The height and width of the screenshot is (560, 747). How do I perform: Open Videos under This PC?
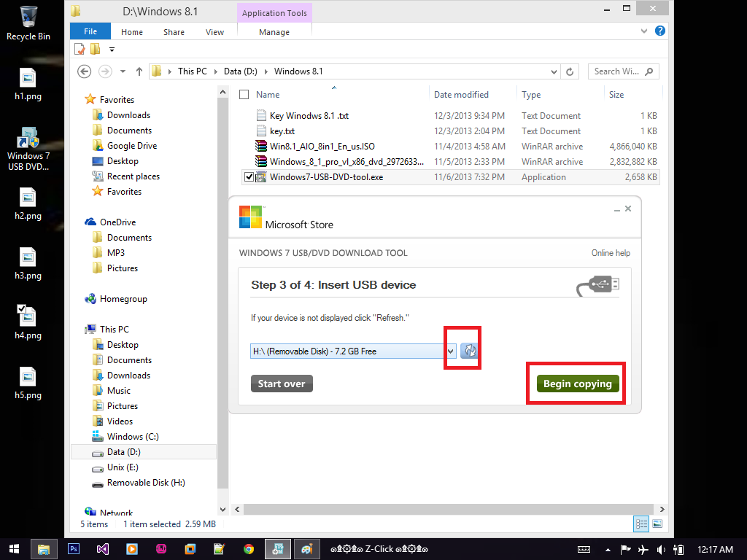(120, 421)
